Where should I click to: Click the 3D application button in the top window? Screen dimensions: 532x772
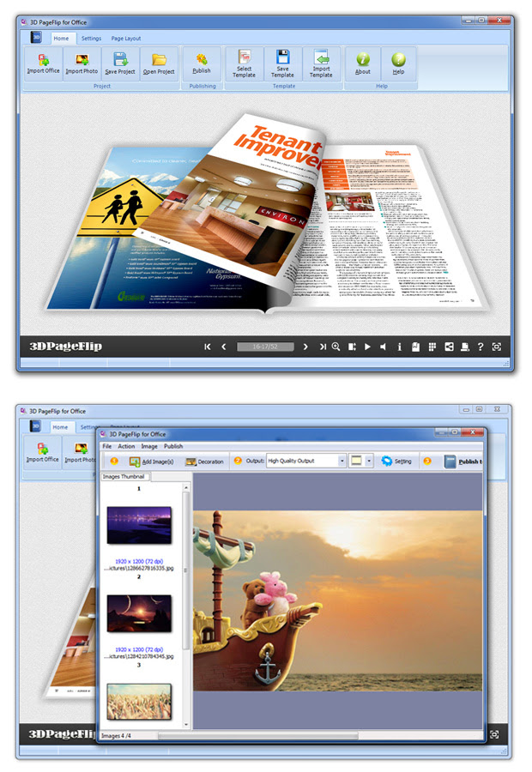point(36,38)
